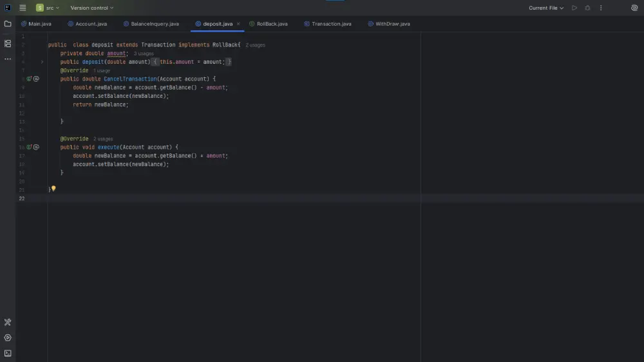644x362 pixels.
Task: Expand the folded deposit constructor
Action: (x=42, y=62)
